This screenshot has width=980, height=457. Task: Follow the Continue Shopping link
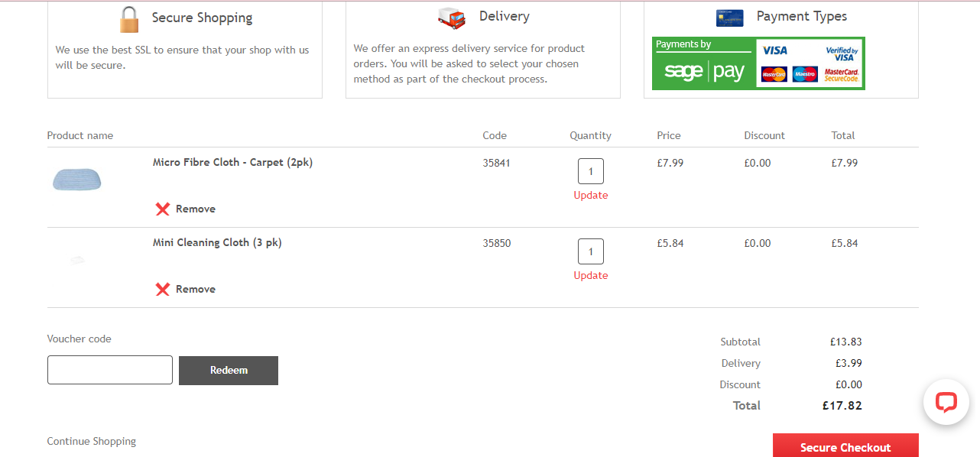[92, 441]
